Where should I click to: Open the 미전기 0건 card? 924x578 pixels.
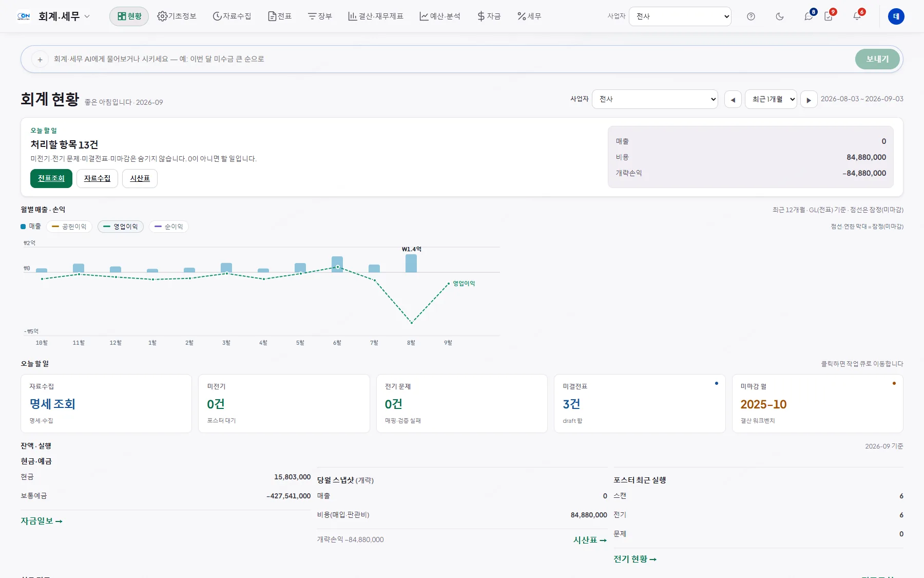coord(284,403)
